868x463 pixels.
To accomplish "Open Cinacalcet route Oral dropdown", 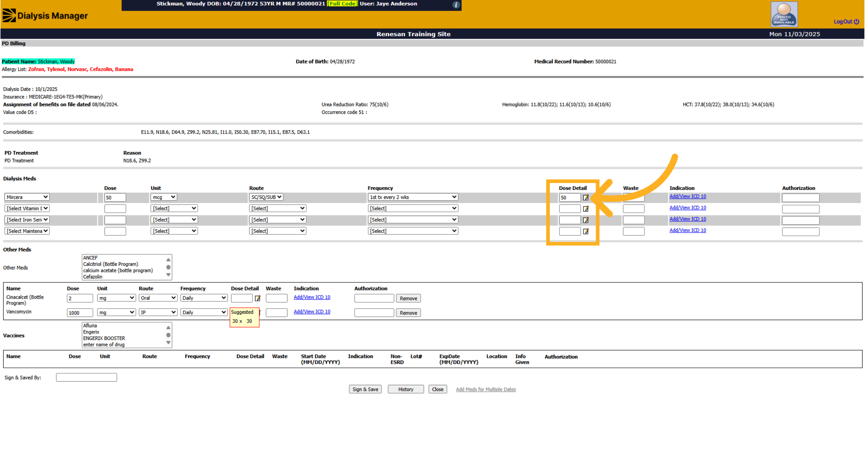I will coord(158,298).
